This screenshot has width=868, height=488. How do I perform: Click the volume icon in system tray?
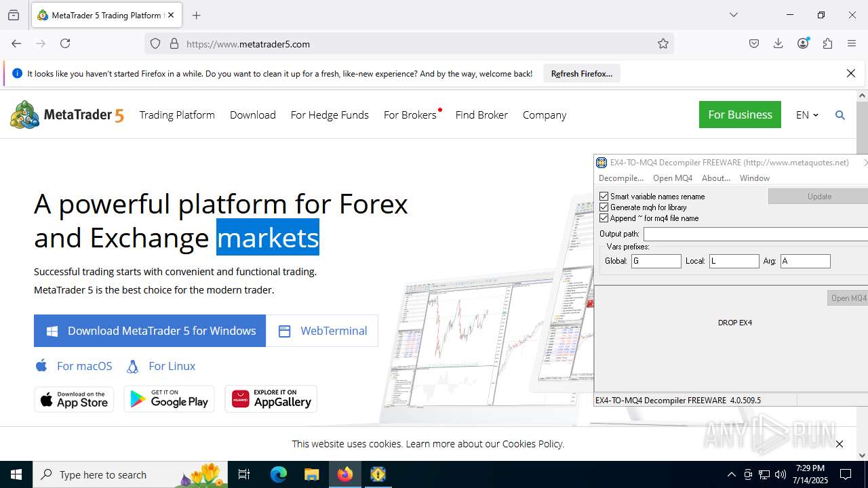(781, 474)
